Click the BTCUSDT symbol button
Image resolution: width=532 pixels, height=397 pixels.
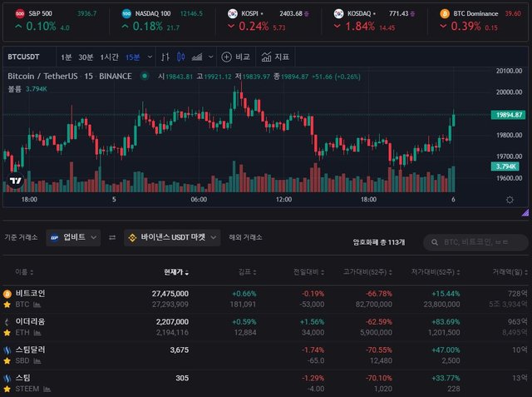pos(23,57)
